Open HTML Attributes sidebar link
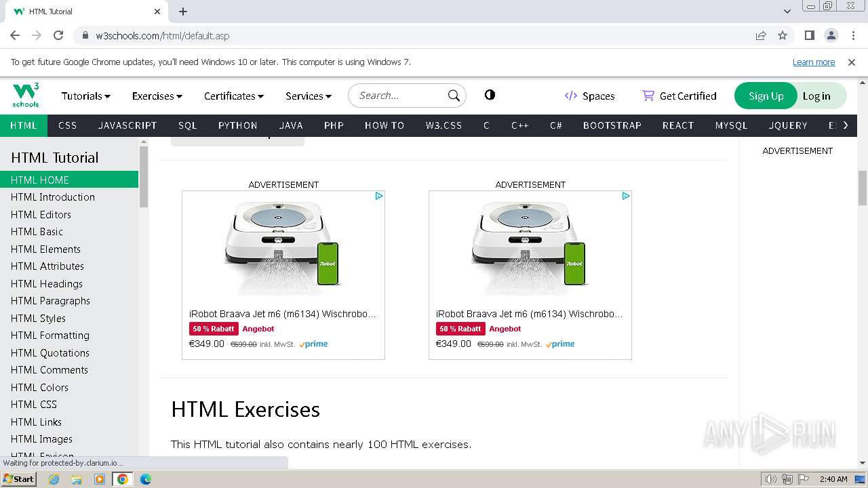Screen dimensions: 868x488 pyautogui.click(x=69, y=266)
